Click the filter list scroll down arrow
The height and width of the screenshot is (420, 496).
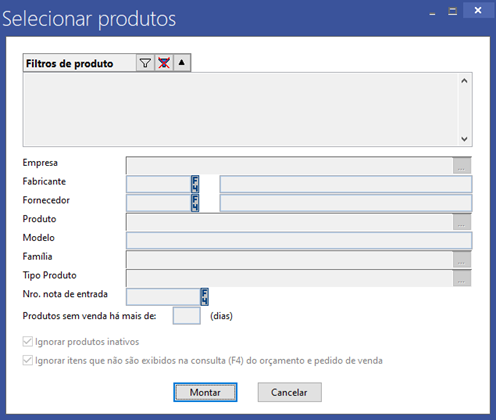464,139
